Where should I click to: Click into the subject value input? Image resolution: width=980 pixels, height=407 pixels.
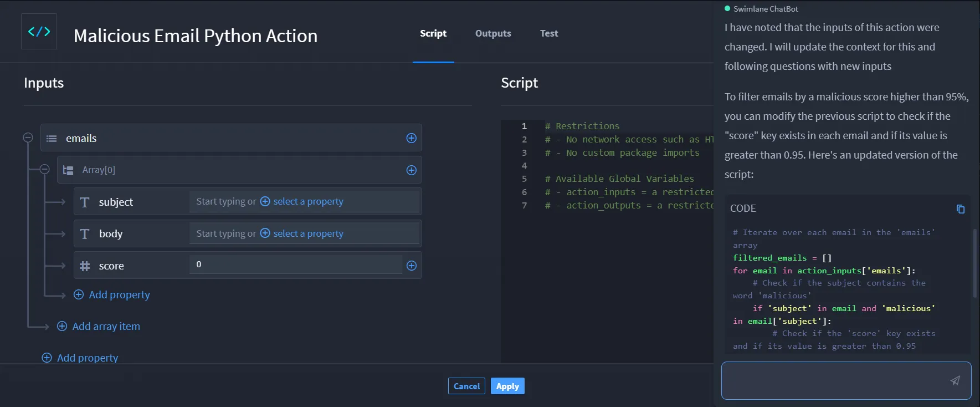point(304,201)
